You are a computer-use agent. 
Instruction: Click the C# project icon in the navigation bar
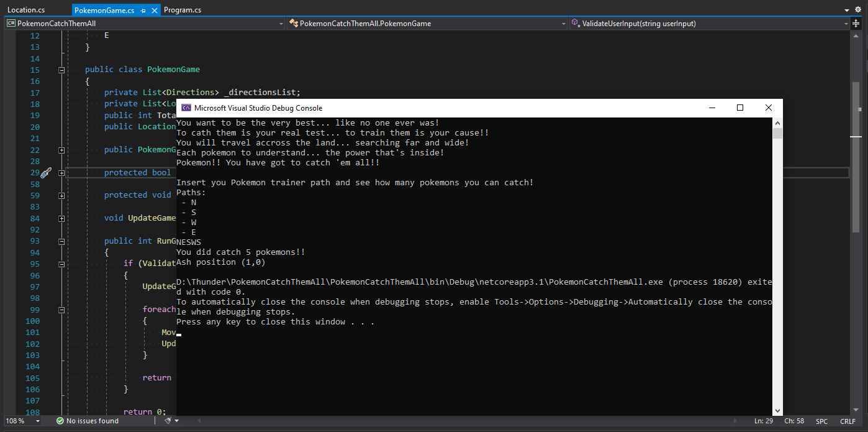[x=11, y=23]
